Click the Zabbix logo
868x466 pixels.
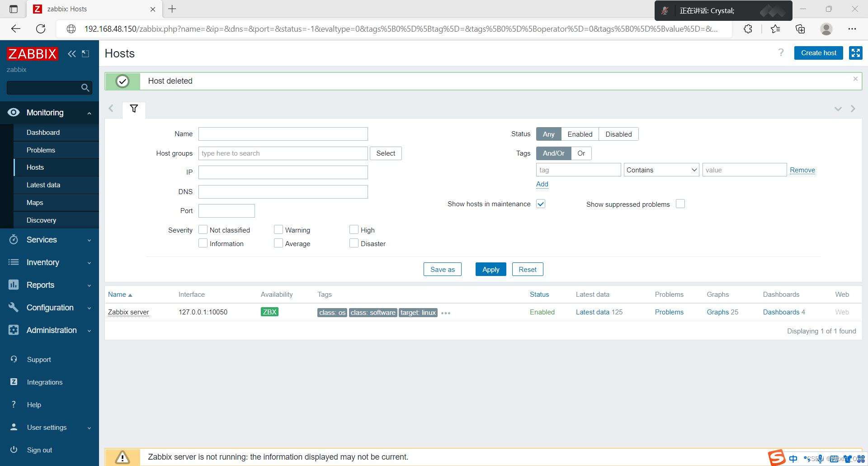tap(33, 54)
